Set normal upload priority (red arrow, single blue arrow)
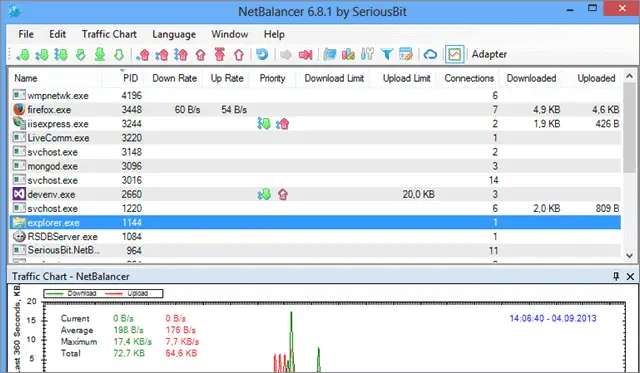 pyautogui.click(x=162, y=54)
